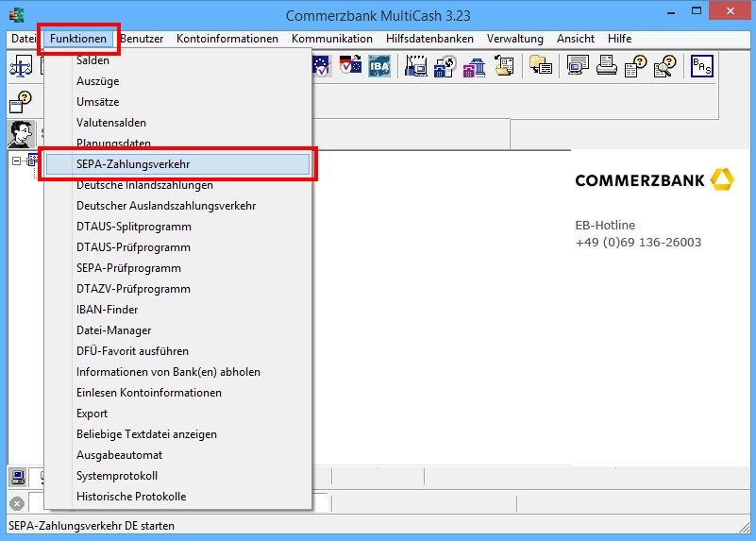Select Informationen von Bank(en) abholen
Image resolution: width=756 pixels, height=541 pixels.
coord(178,372)
